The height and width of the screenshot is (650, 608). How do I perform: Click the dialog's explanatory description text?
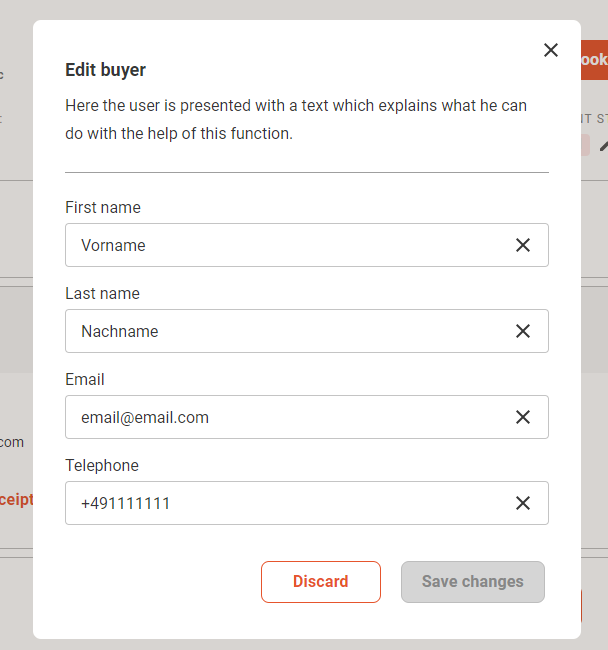point(296,119)
